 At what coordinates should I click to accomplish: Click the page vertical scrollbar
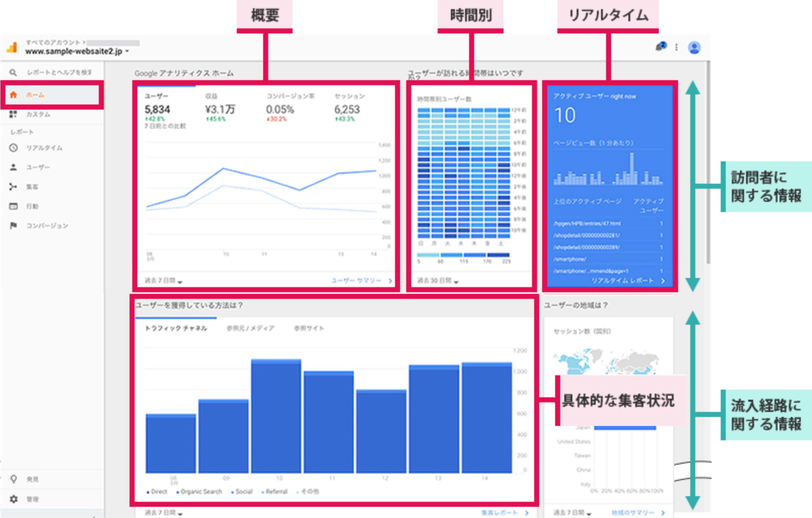(708, 162)
